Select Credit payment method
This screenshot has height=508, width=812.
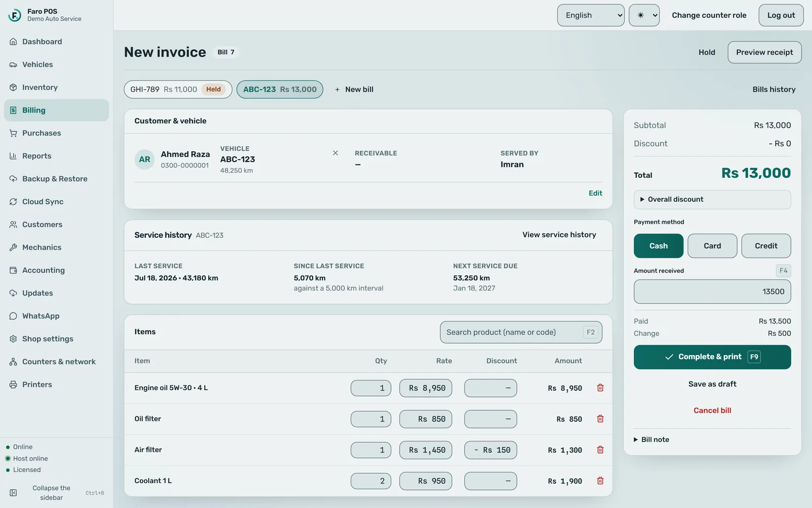tap(766, 246)
